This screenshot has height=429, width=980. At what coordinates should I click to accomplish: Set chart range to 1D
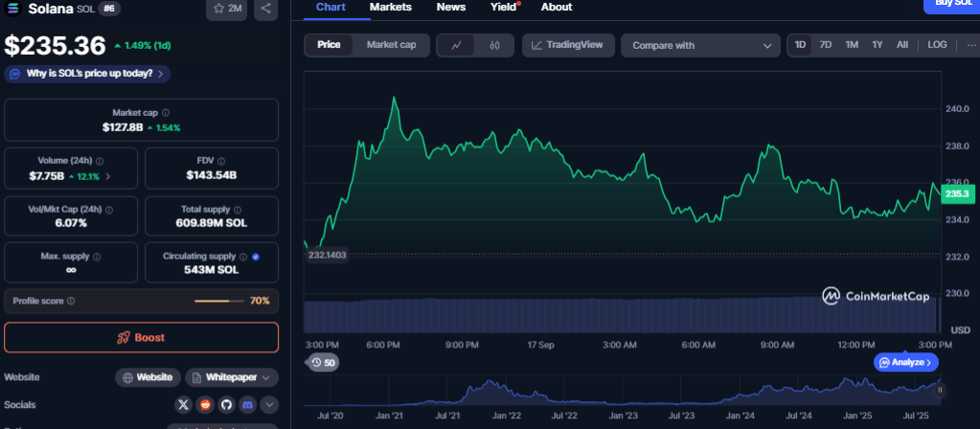coord(800,45)
